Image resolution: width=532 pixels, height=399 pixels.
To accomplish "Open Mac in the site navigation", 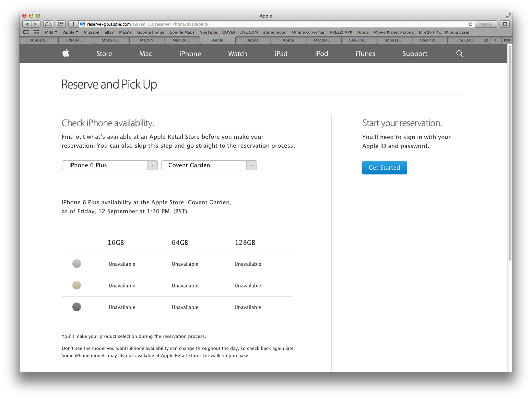I will pyautogui.click(x=146, y=54).
